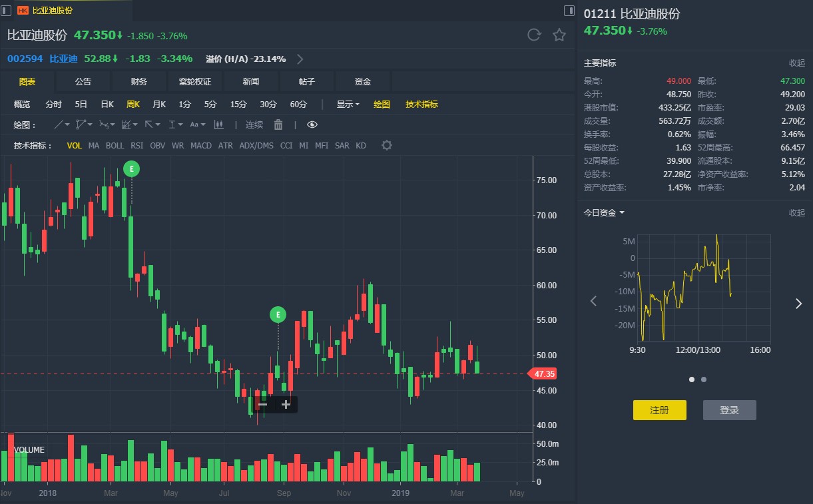Add stock to favorites with star icon
Screen dimensions: 813x504
[559, 35]
